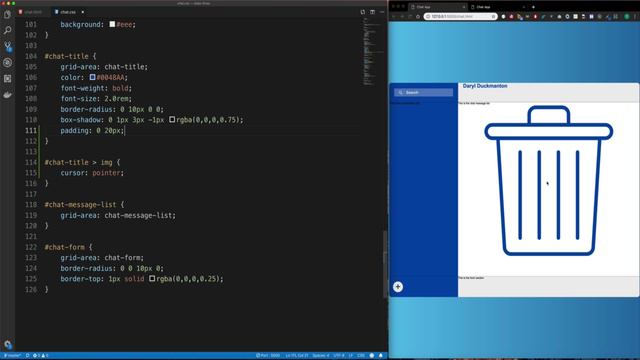Viewport: 640px width, 360px height.
Task: Click the Spaces: 4 indentation setting
Action: [321, 356]
